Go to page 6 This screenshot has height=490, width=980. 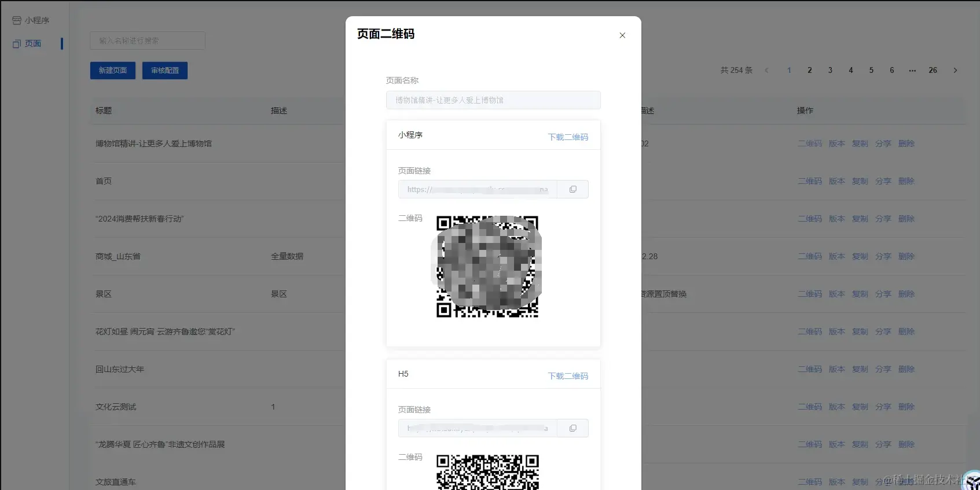click(x=892, y=70)
